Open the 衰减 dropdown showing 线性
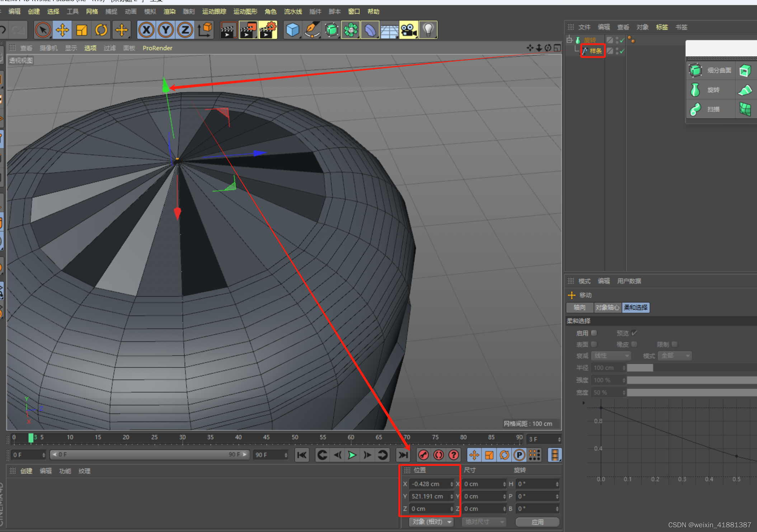Viewport: 757px width, 532px height. 611,356
